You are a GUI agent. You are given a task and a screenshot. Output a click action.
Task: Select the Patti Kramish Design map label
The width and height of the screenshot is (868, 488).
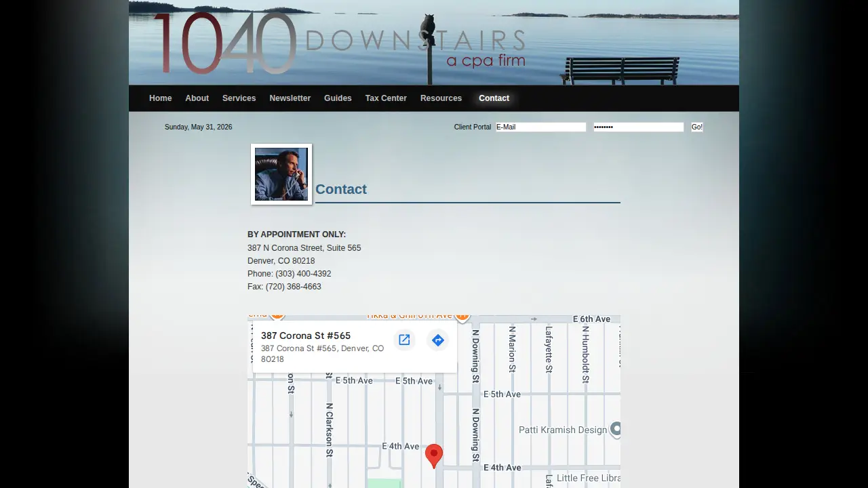(563, 430)
